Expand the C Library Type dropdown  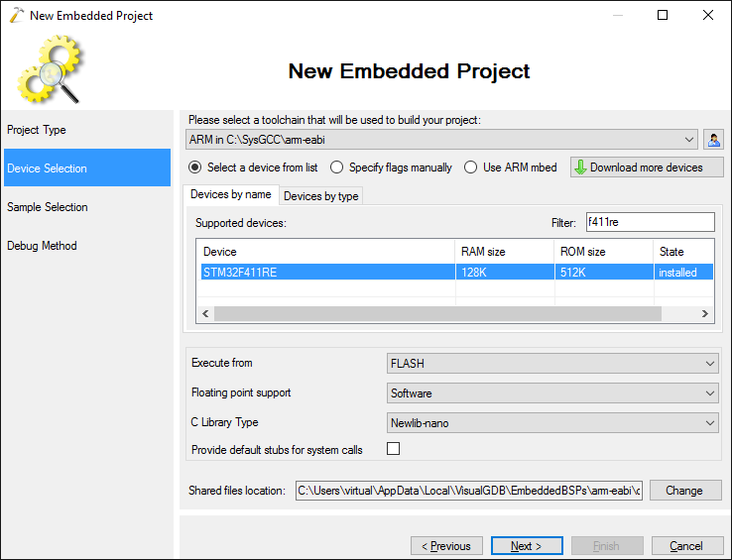552,423
